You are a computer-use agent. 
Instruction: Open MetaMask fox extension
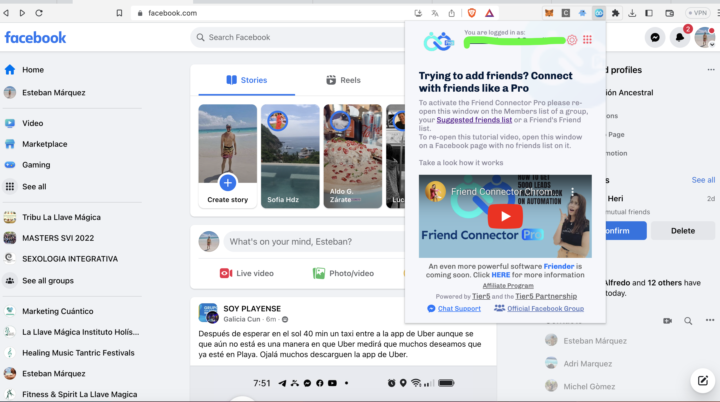[549, 13]
